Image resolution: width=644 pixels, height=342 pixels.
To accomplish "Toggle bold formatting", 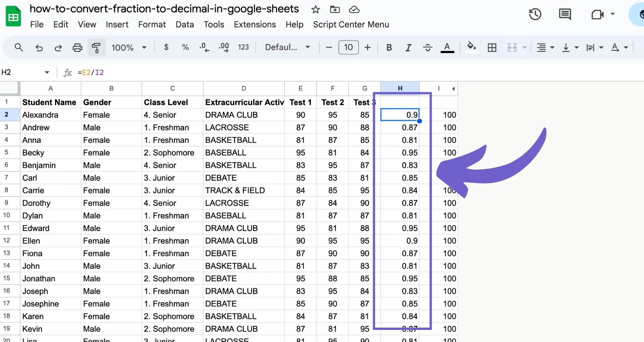I will click(x=389, y=48).
